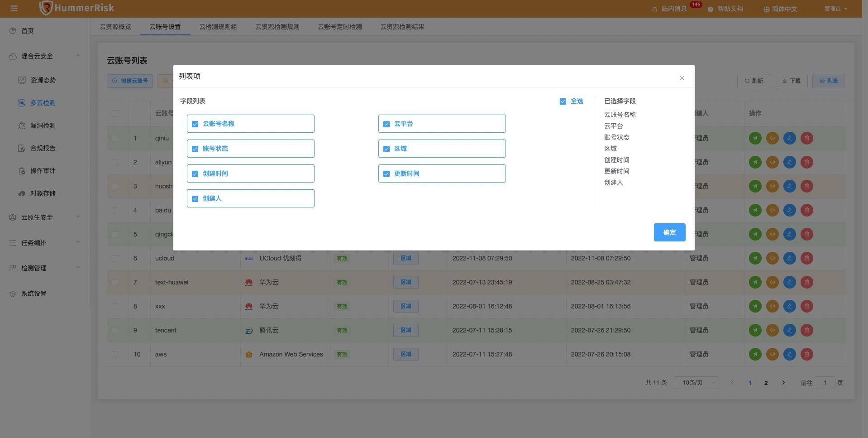The width and height of the screenshot is (868, 438).
Task: Select 漏洞检测 in the sidebar
Action: [x=43, y=125]
